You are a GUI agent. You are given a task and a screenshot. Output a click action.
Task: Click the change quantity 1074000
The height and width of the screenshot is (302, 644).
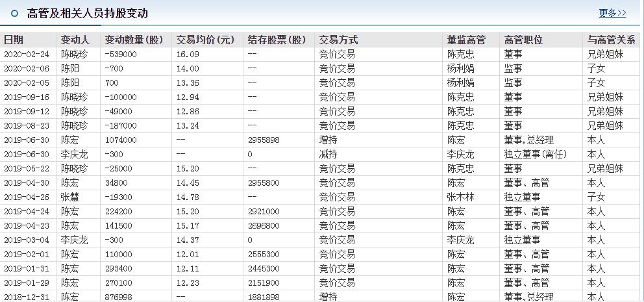point(121,140)
